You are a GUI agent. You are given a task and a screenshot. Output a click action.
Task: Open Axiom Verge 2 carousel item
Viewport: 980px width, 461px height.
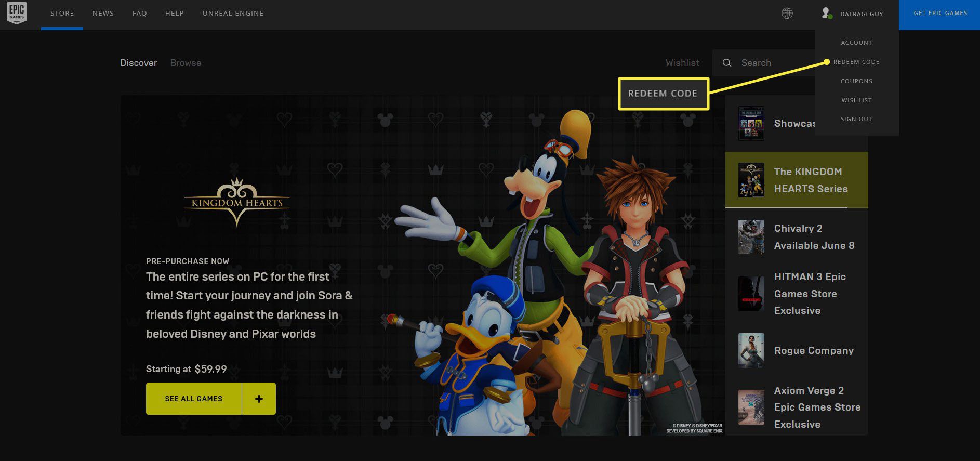(x=797, y=407)
